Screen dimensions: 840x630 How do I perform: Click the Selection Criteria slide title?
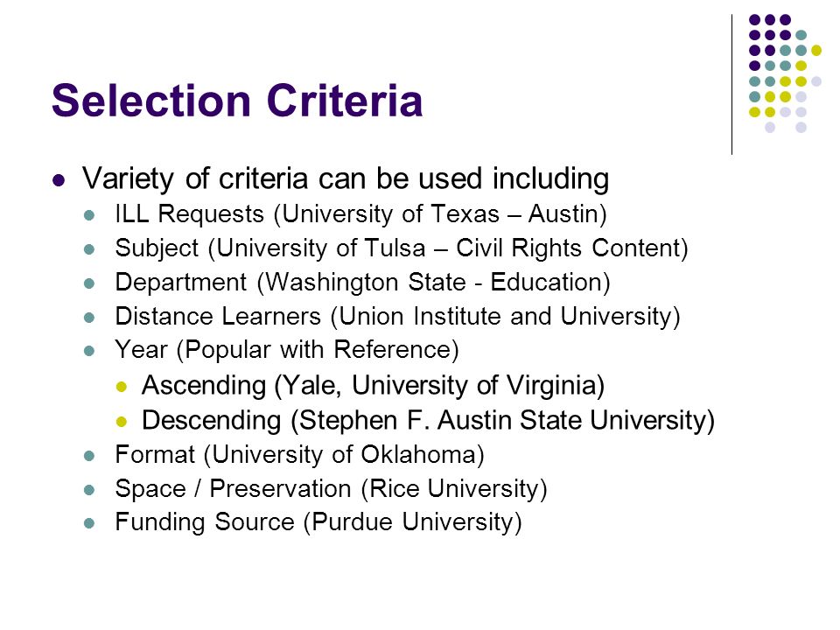coord(237,100)
